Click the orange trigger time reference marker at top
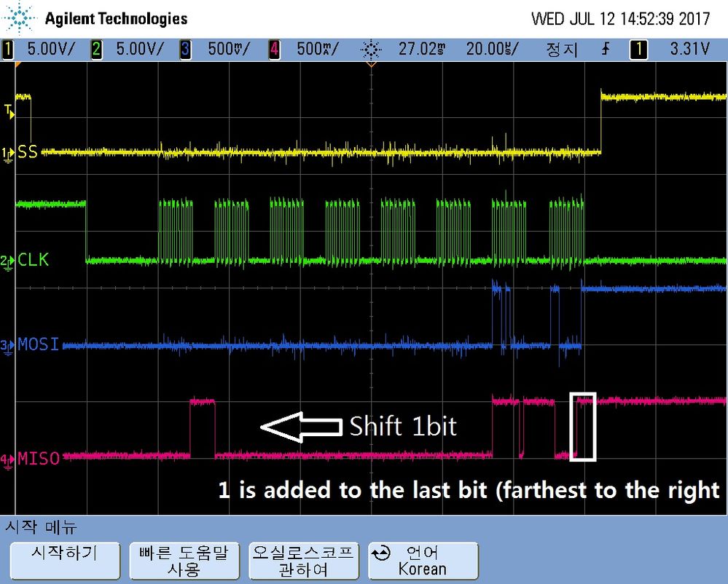 coord(371,65)
